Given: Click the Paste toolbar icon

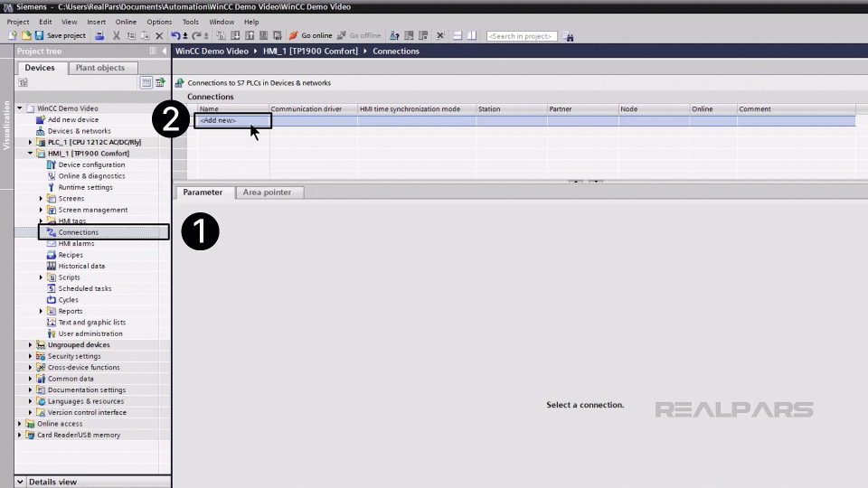Looking at the screenshot, I should point(145,35).
